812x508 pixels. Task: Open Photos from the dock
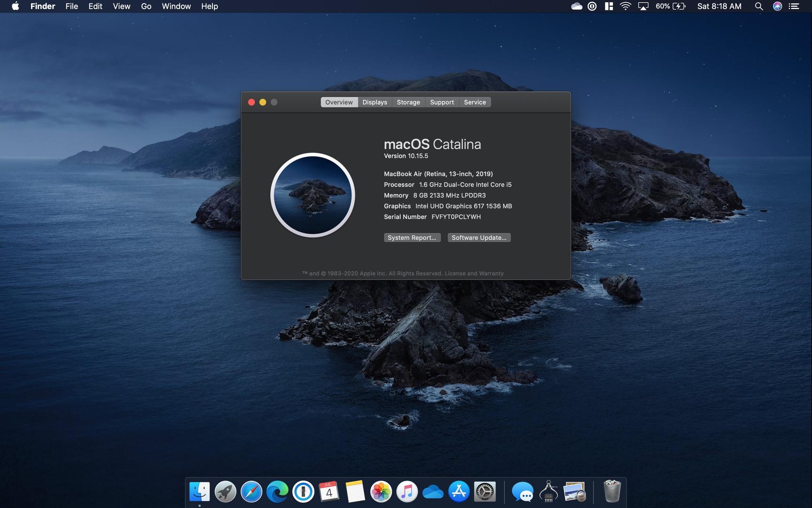381,492
